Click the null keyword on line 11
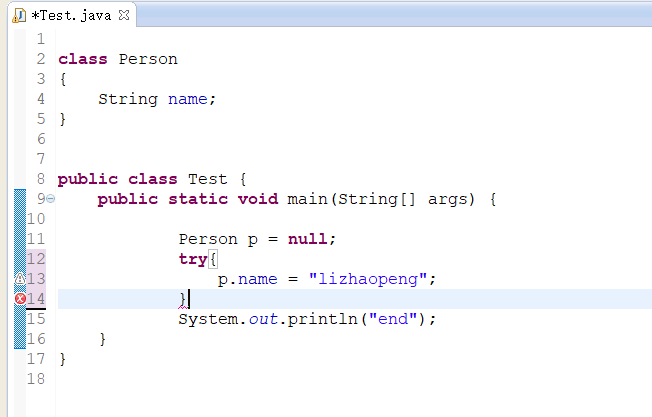 (x=307, y=239)
